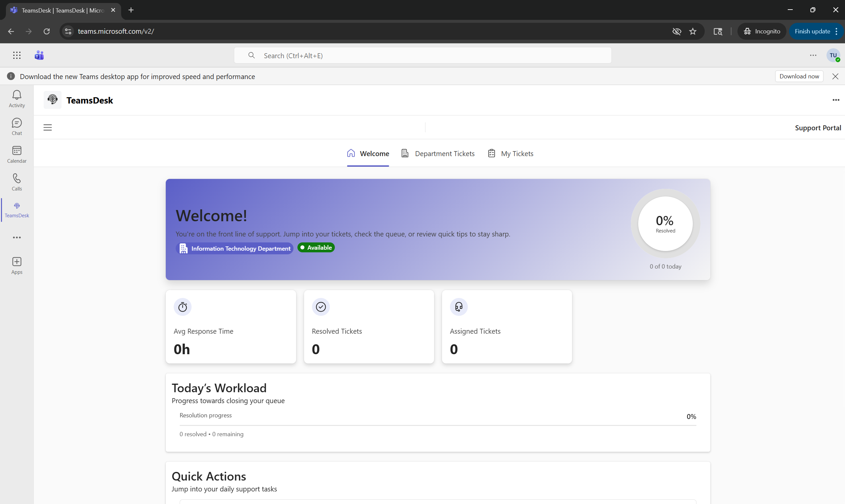The image size is (845, 504).
Task: Open the TeamsDesk tab options ellipsis menu
Action: pyautogui.click(x=835, y=100)
